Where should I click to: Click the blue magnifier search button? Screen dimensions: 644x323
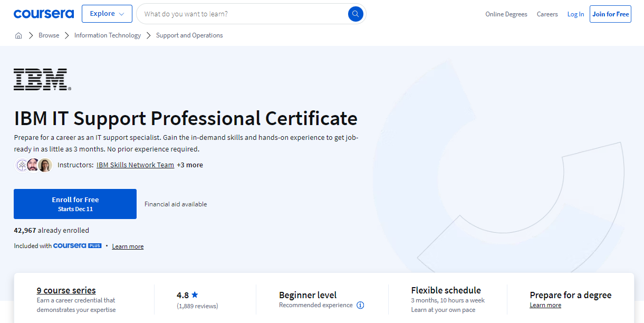click(355, 14)
